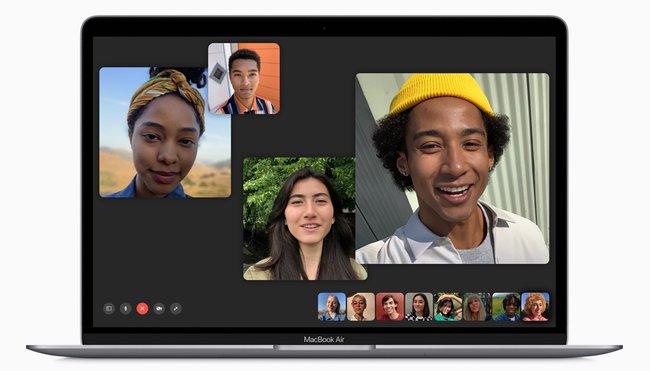Screen dimensions: 650x371
Task: Mute the microphone
Action: point(126,308)
